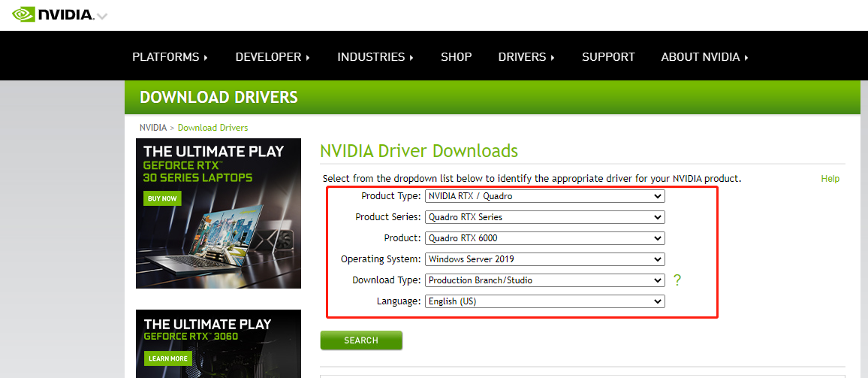Open the DEVELOPER menu
868x378 pixels.
[x=273, y=57]
